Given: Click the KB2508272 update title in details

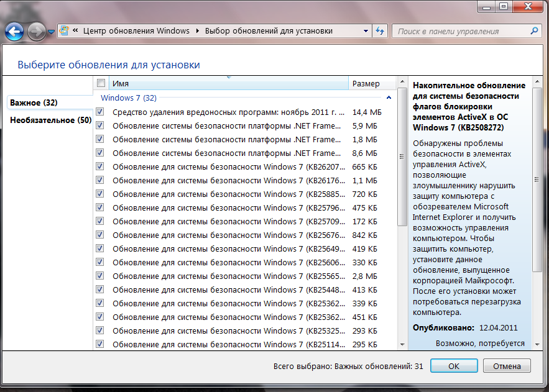Looking at the screenshot, I should [469, 106].
